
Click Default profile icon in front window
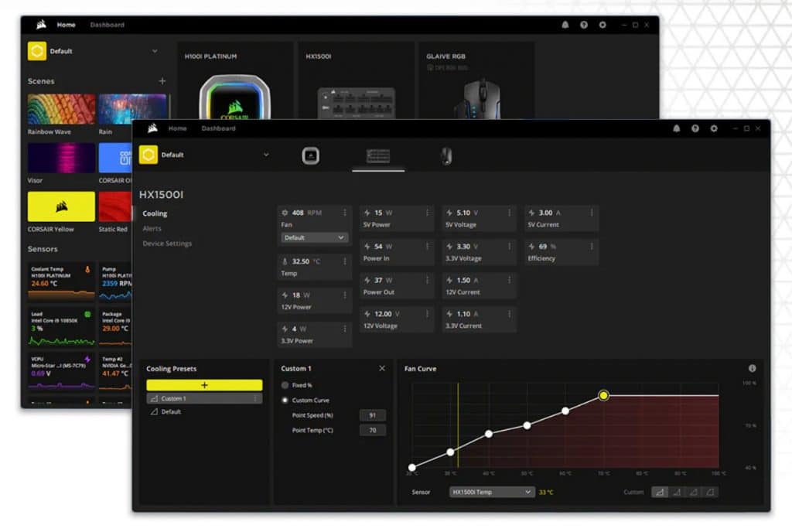tap(148, 155)
